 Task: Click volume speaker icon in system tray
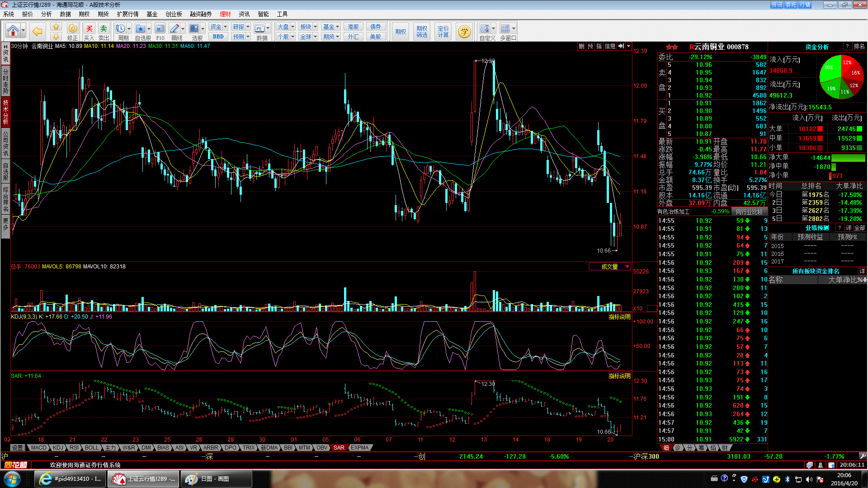[809, 479]
